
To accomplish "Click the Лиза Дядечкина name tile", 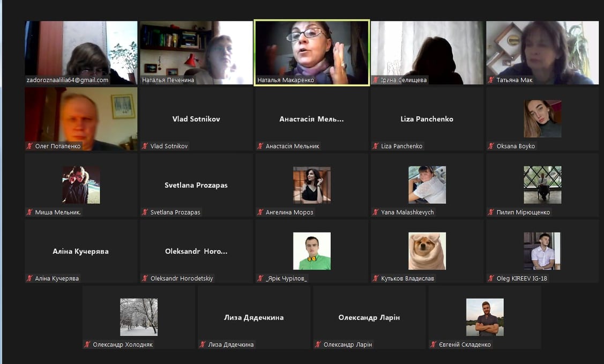I will pos(253,317).
